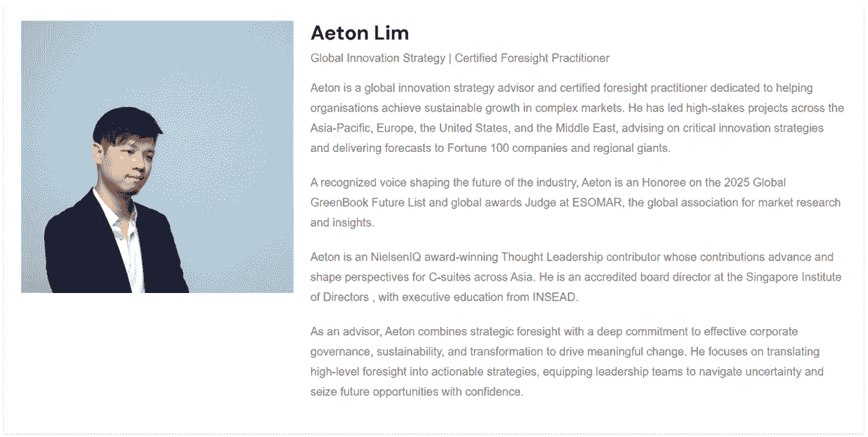
Task: Click the 'corporate governance, sustainability' phrase
Action: (x=554, y=341)
